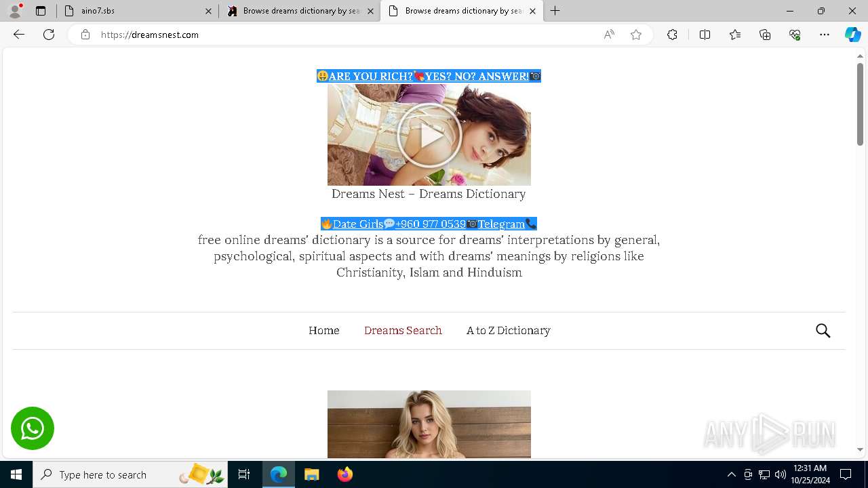Open the Extensions menu
The image size is (868, 488).
pos(672,35)
